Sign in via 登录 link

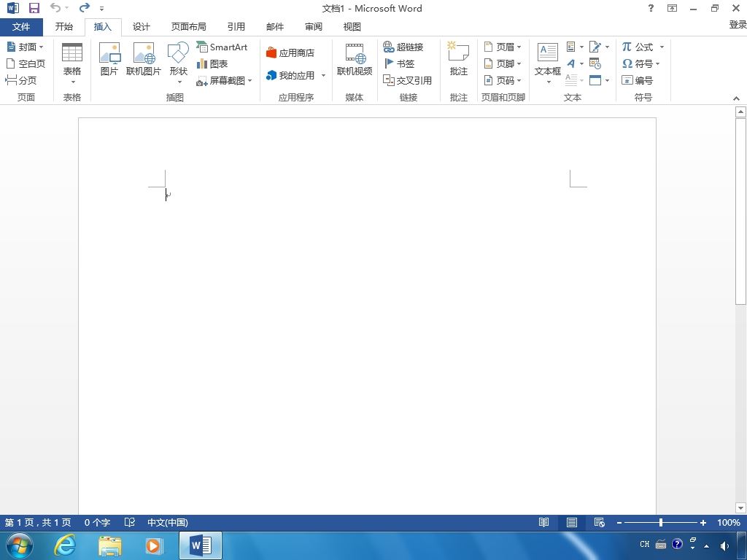(738, 24)
